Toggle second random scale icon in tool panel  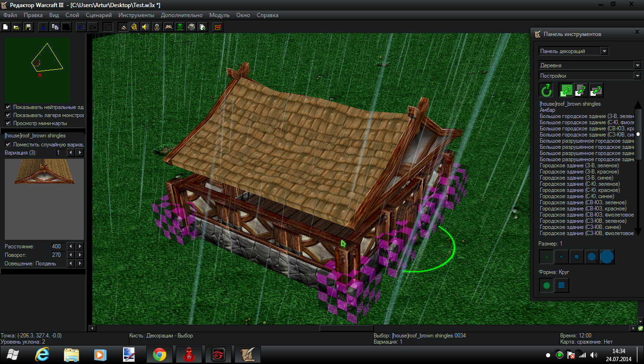[581, 90]
